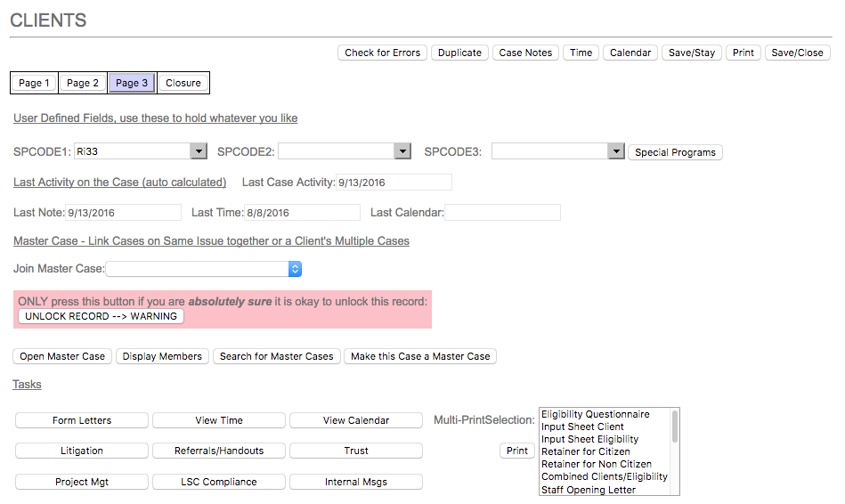Switch to the Page 1 tab
The width and height of the screenshot is (845, 504).
pyautogui.click(x=34, y=83)
